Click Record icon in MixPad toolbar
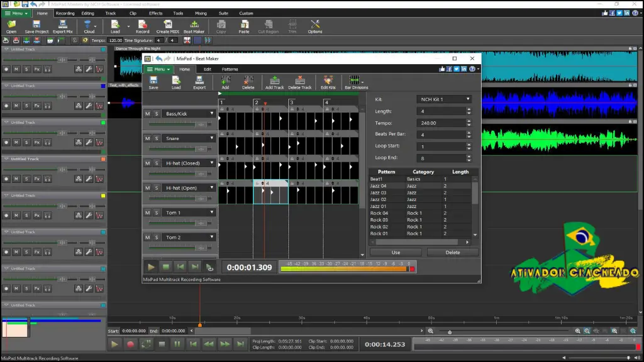This screenshot has width=644, height=362. 143,26
